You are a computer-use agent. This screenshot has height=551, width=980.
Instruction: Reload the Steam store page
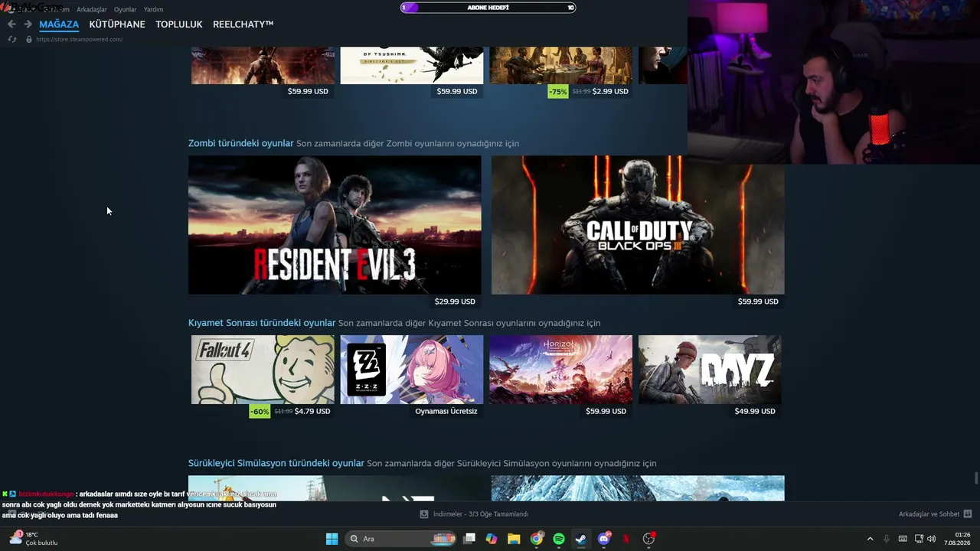click(12, 39)
